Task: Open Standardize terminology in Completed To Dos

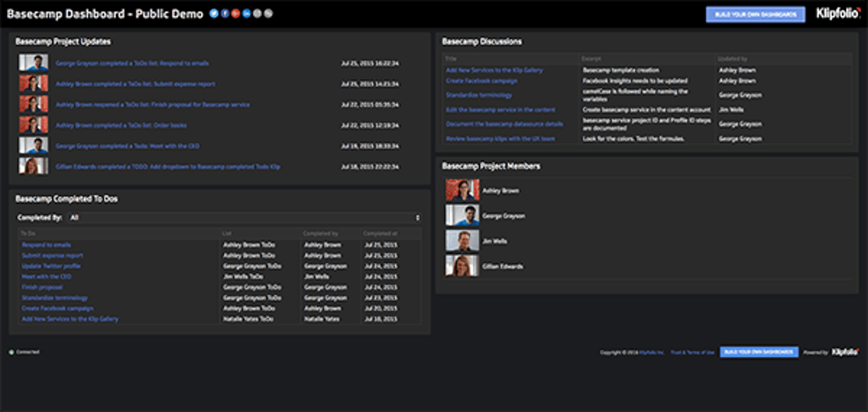Action: [55, 298]
